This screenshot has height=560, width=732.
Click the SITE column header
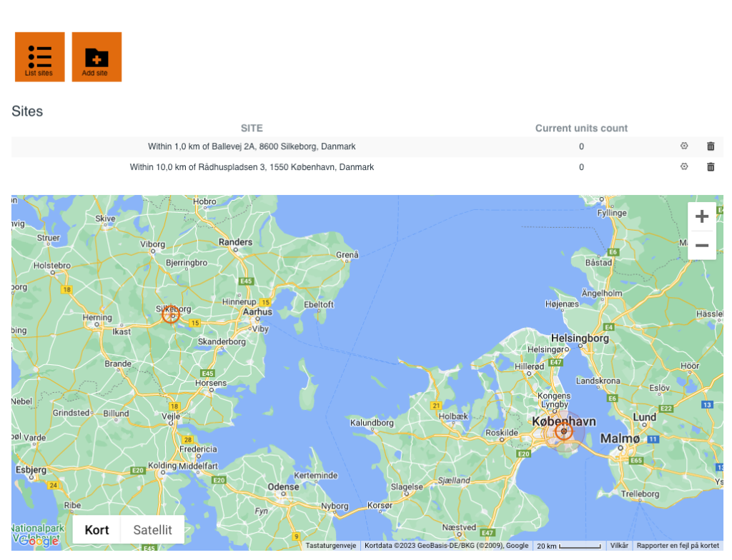pyautogui.click(x=252, y=129)
